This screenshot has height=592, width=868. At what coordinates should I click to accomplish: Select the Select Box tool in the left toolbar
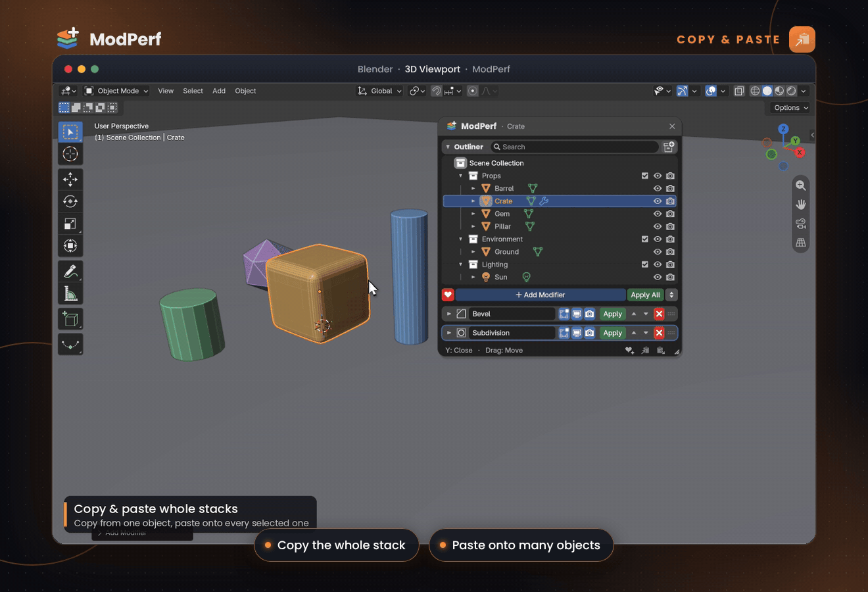pos(70,132)
